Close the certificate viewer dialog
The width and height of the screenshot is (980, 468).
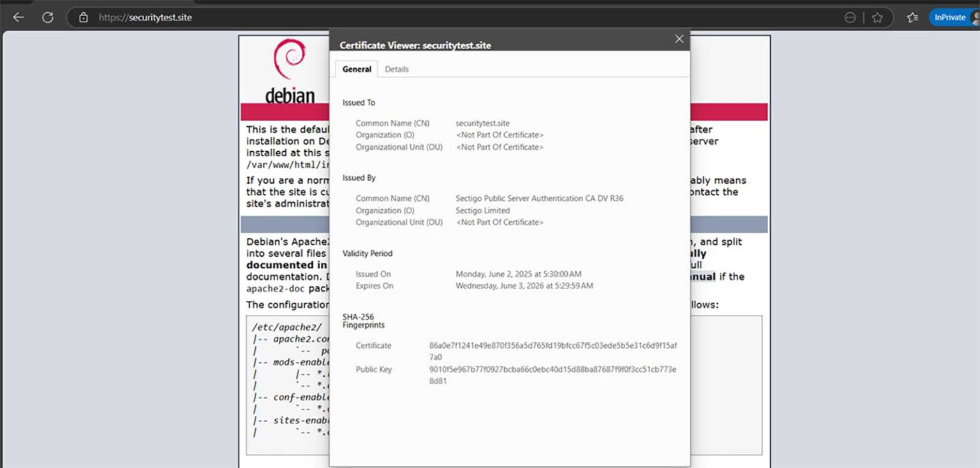[678, 39]
